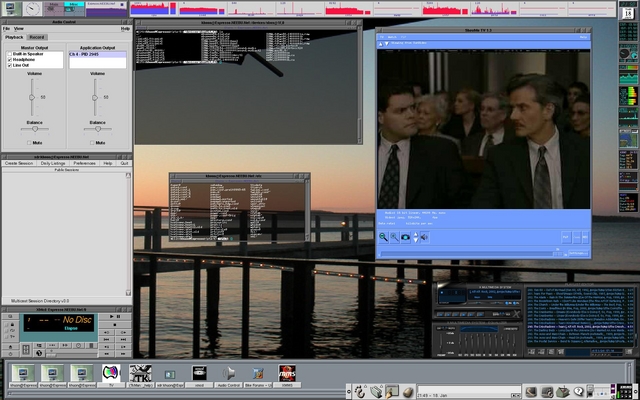This screenshot has width=640, height=400.
Task: Open File menu in Audio Control
Action: [6, 29]
